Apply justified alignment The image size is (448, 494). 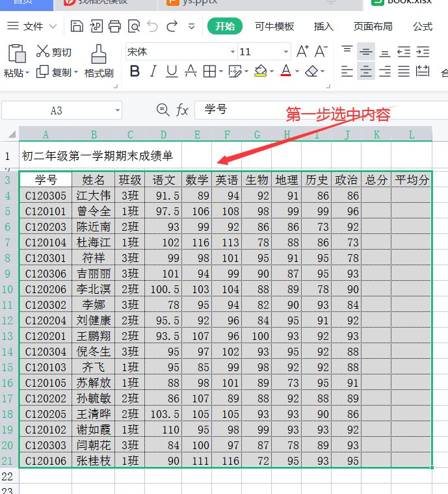[404, 71]
